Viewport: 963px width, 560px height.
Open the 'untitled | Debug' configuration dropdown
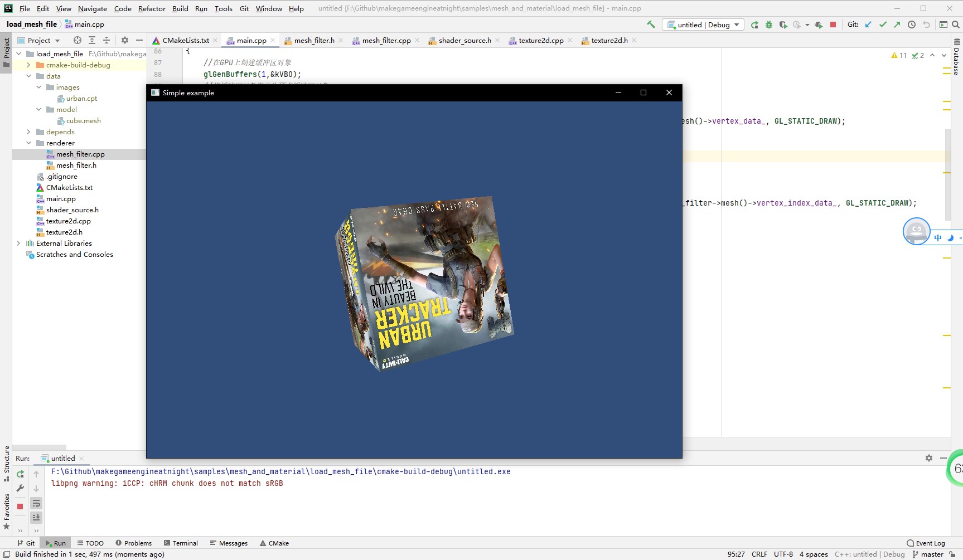(703, 25)
